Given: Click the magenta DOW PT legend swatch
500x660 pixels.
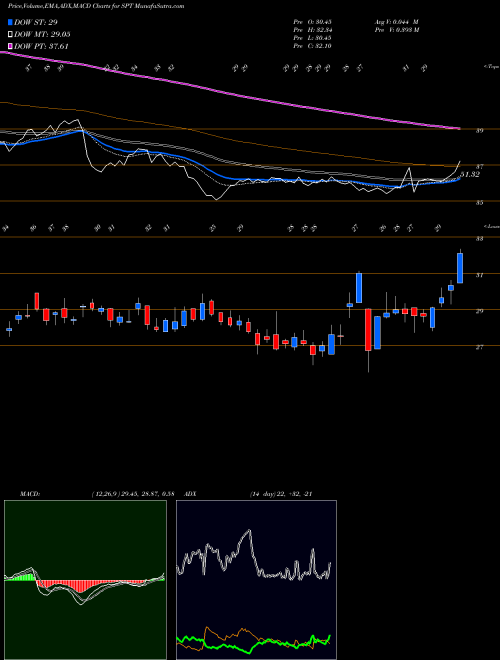Looking at the screenshot, I should point(10,46).
